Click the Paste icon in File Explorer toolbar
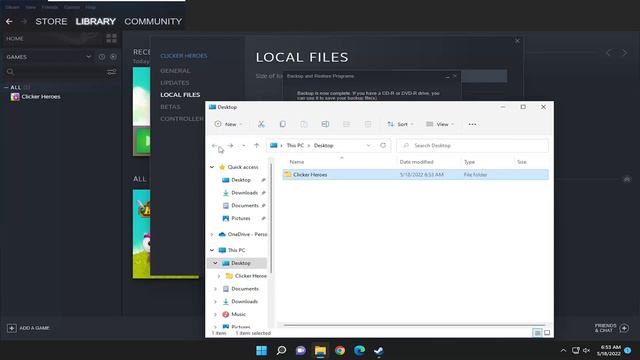This screenshot has height=360, width=640. point(304,124)
